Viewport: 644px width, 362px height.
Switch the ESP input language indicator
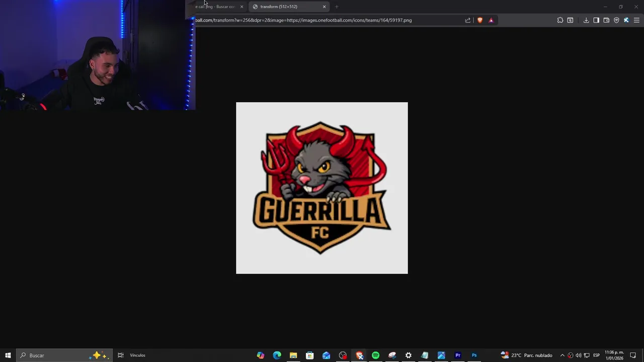click(596, 355)
